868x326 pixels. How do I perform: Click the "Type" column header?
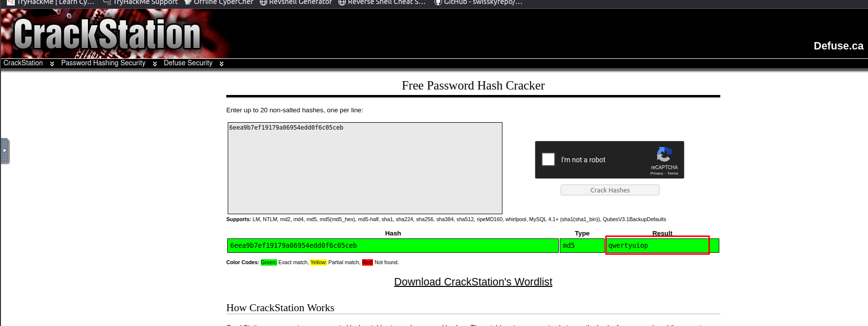coord(582,233)
